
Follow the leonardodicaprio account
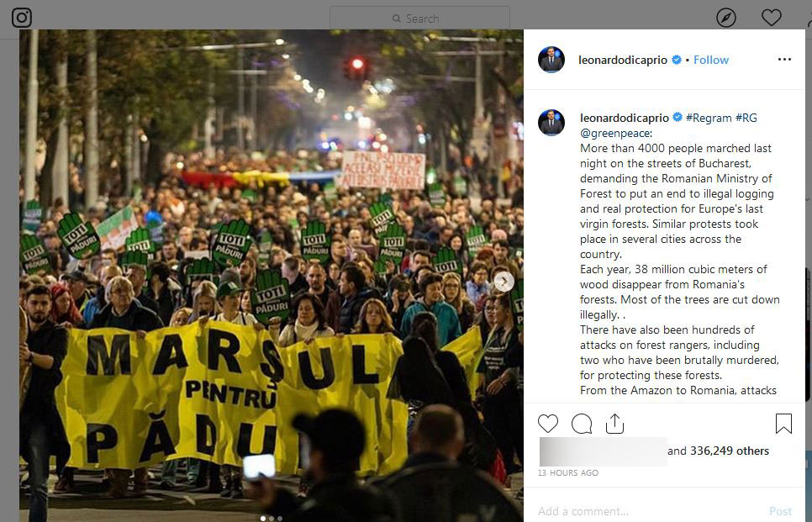pos(711,60)
